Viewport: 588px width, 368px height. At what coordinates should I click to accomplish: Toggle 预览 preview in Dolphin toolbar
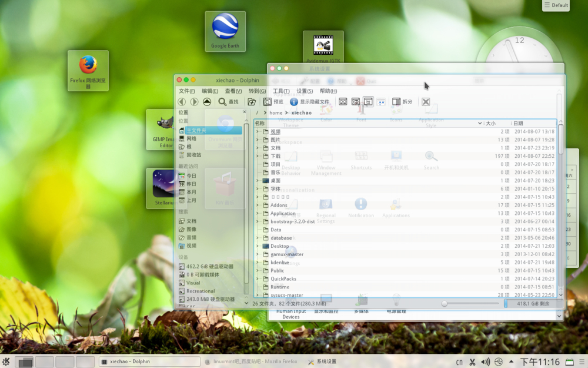click(x=273, y=102)
